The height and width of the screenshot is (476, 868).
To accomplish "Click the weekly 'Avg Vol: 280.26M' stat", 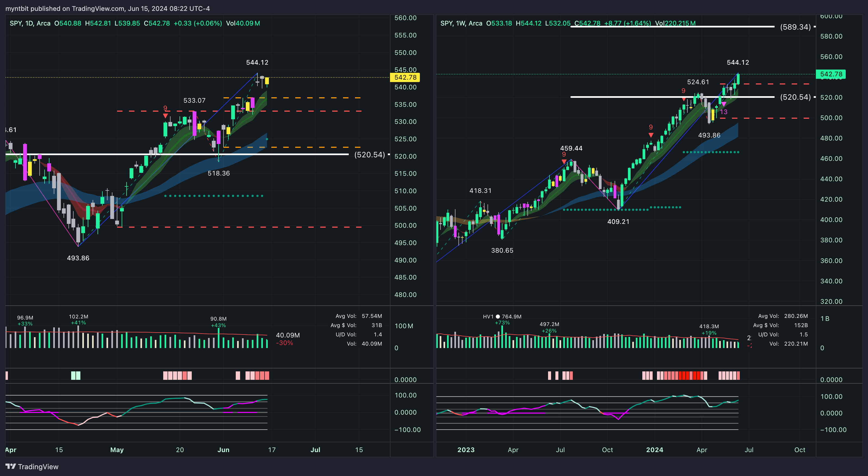I will (783, 316).
